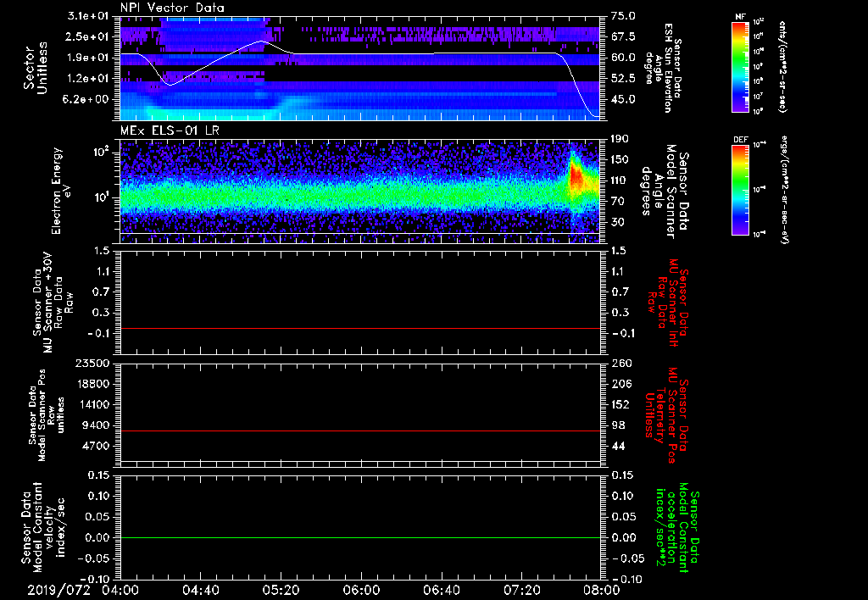Select the 05:20 time axis label
Viewport: 868px width, 600px height.
281,590
